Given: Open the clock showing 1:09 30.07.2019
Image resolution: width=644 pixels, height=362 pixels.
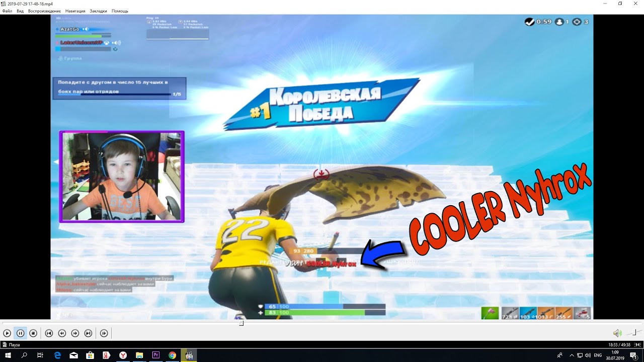Looking at the screenshot, I should [x=615, y=355].
